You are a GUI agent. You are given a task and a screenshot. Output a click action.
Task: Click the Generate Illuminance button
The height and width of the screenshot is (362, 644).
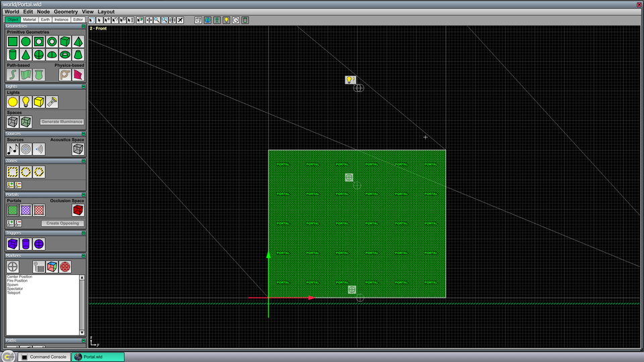[62, 122]
